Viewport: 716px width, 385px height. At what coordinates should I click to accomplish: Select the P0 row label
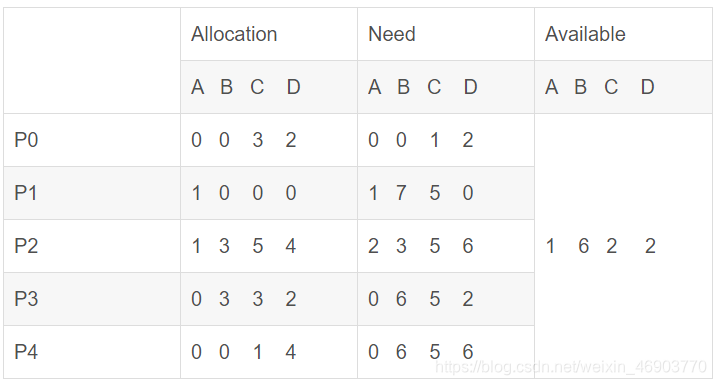tap(26, 140)
